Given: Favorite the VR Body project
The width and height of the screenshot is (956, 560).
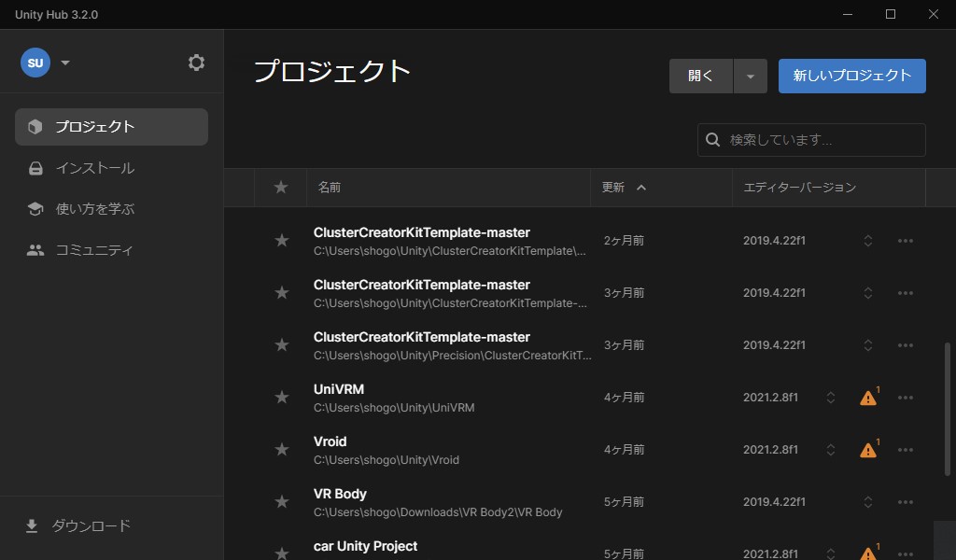Looking at the screenshot, I should 281,502.
